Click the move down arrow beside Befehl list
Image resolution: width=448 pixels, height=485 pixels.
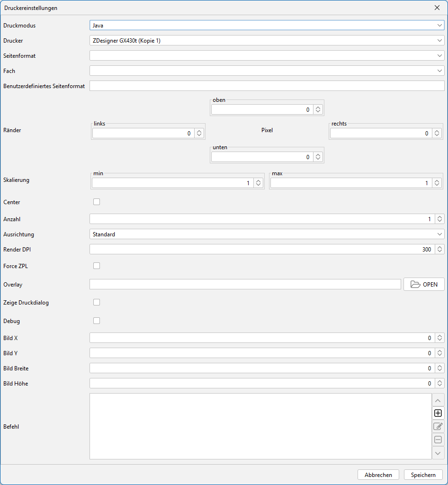tap(438, 453)
